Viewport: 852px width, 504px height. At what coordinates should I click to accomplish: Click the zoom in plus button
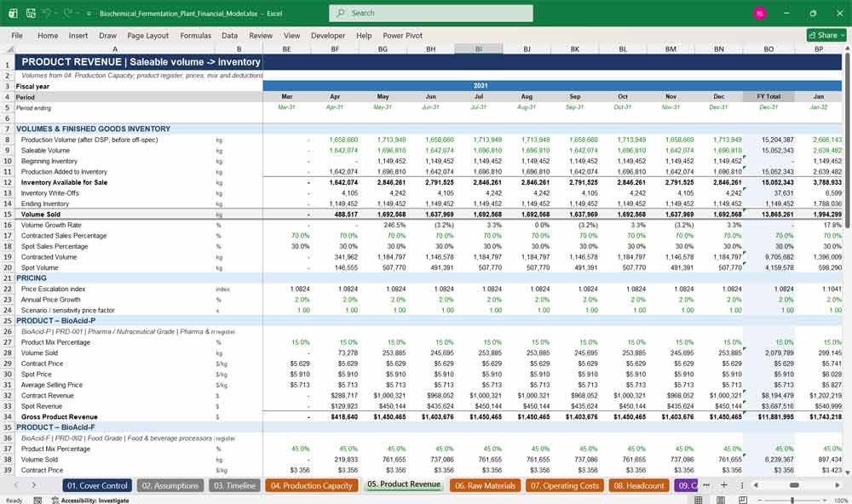[x=826, y=500]
